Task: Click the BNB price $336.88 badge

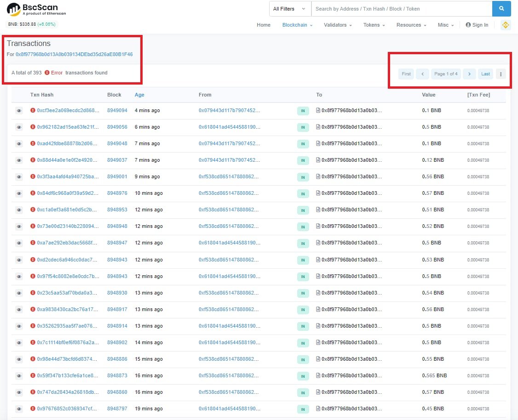Action: click(32, 24)
